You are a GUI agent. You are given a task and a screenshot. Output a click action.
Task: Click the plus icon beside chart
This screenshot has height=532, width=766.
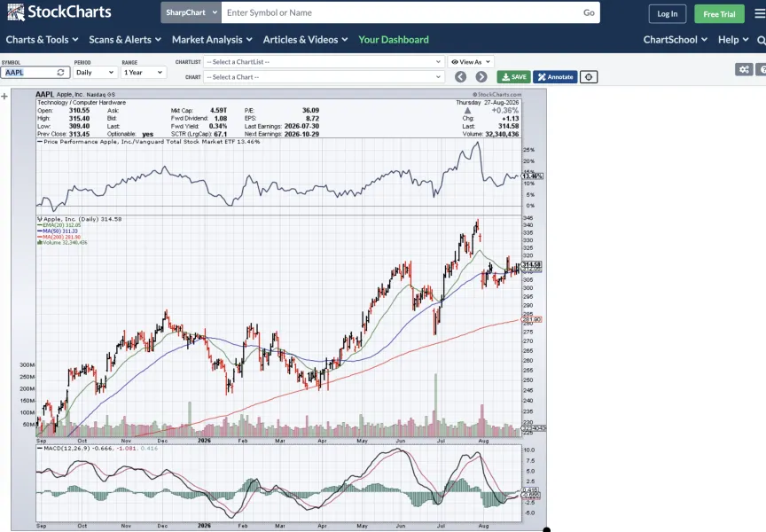4,97
